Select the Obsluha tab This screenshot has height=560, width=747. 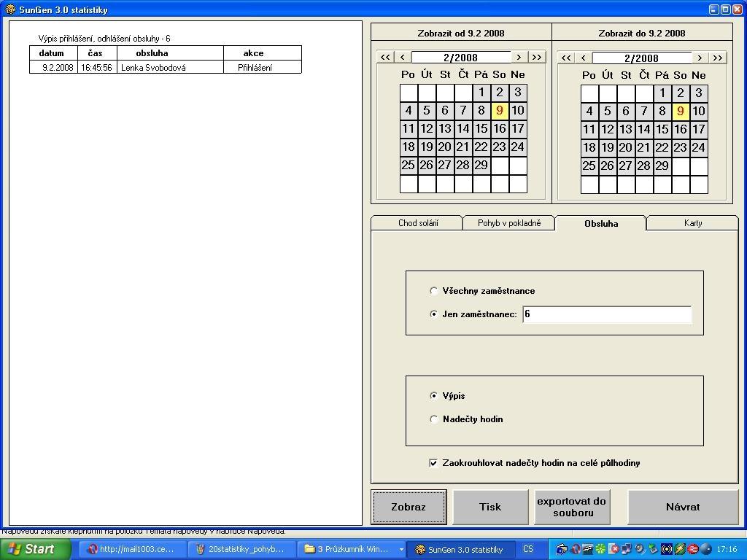[x=601, y=223]
